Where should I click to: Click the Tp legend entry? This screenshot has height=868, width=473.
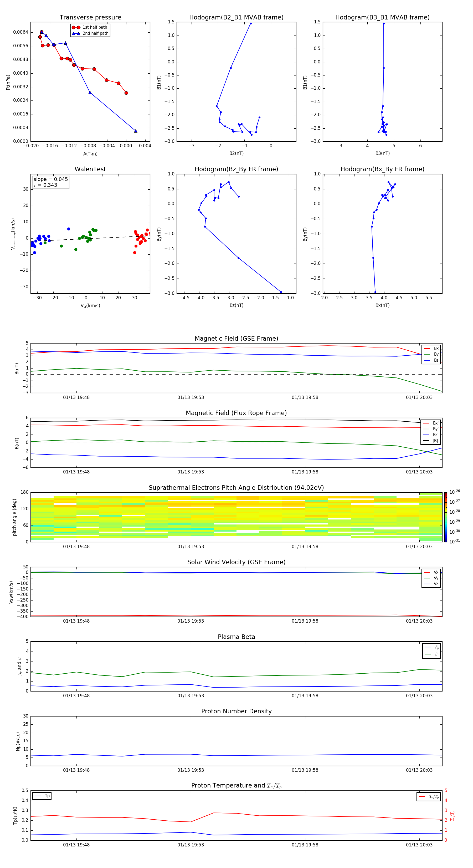click(42, 796)
